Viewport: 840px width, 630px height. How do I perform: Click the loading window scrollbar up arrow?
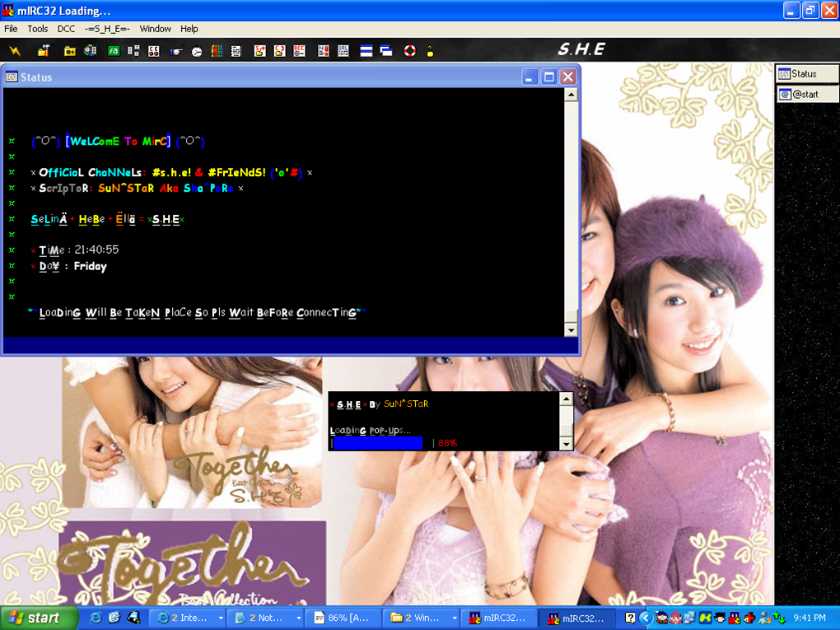(567, 399)
